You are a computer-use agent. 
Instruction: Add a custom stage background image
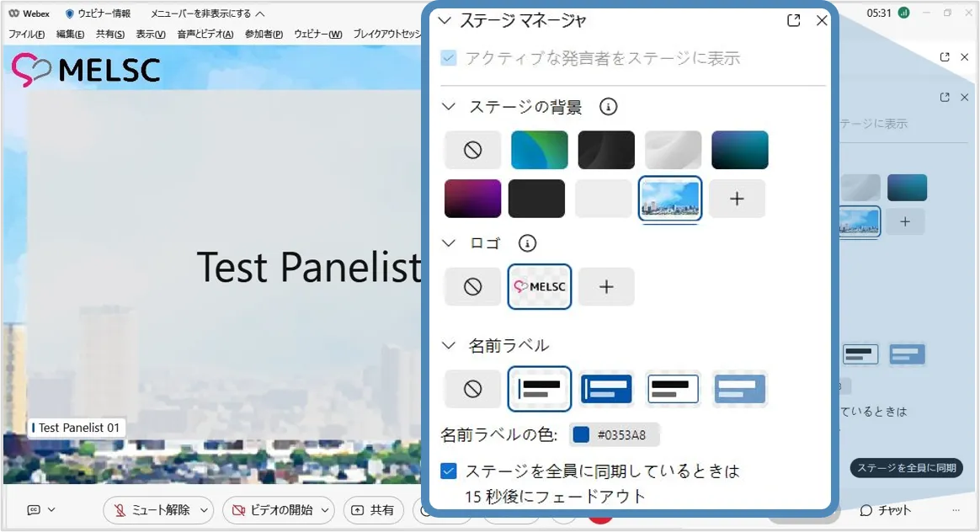pyautogui.click(x=737, y=199)
